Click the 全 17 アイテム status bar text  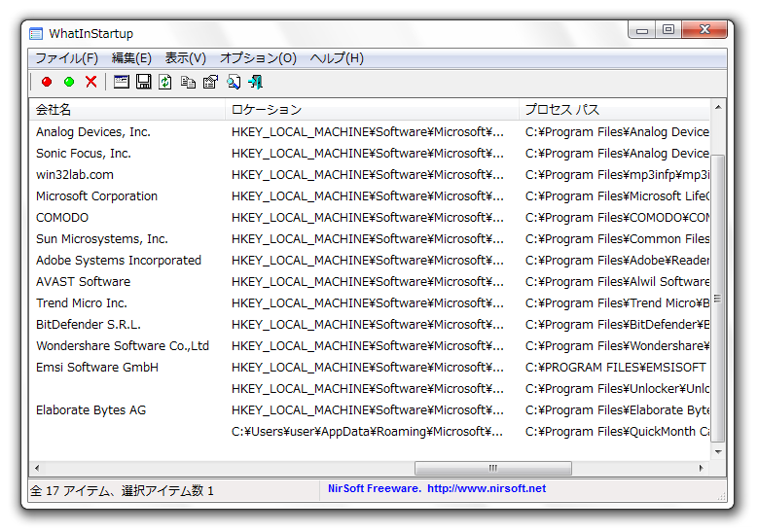coord(122,491)
